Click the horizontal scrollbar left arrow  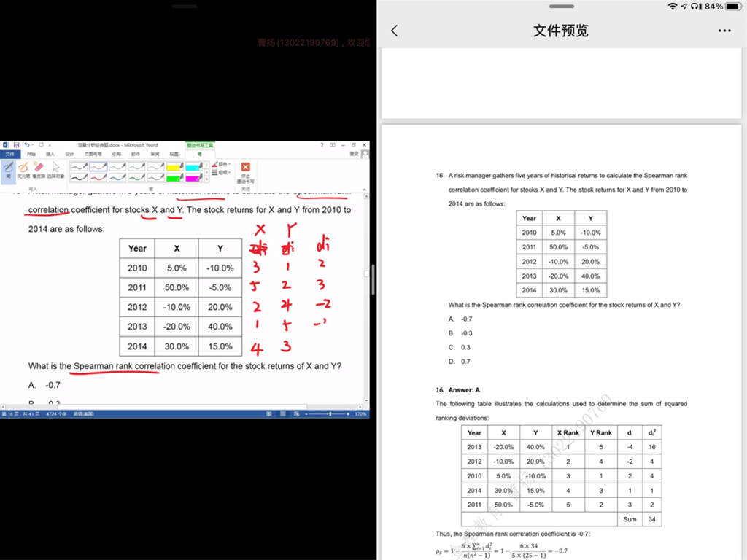(3, 407)
